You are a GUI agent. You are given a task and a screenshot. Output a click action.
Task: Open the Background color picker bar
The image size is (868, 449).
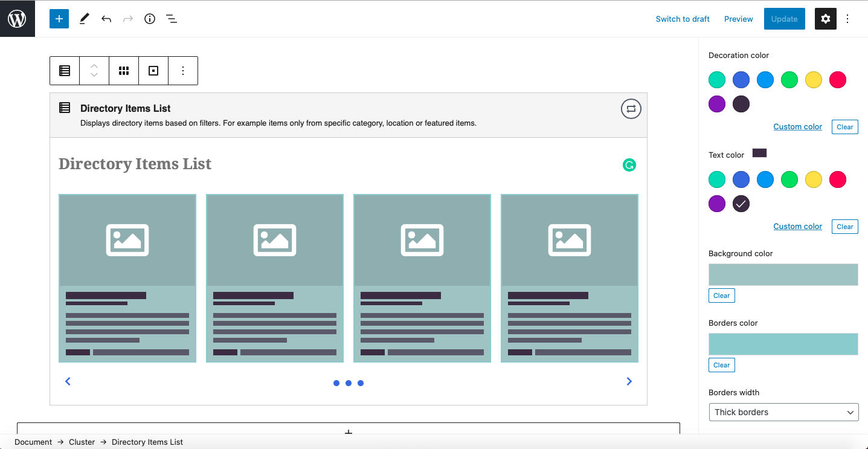point(783,274)
